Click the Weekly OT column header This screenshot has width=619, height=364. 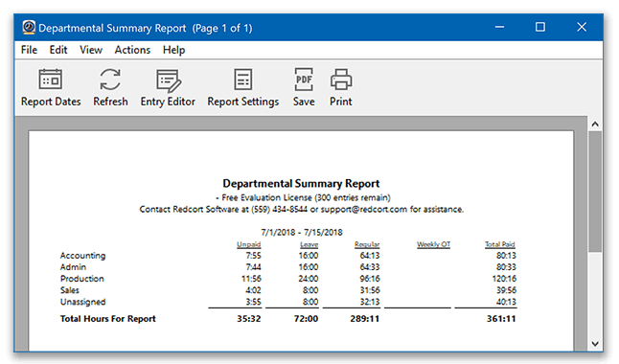[433, 244]
